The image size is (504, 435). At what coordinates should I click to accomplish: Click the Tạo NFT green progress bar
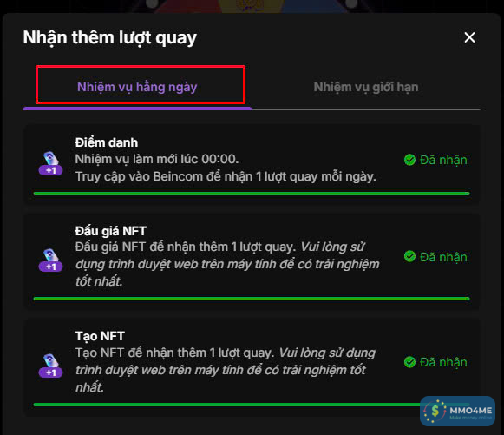point(226,405)
